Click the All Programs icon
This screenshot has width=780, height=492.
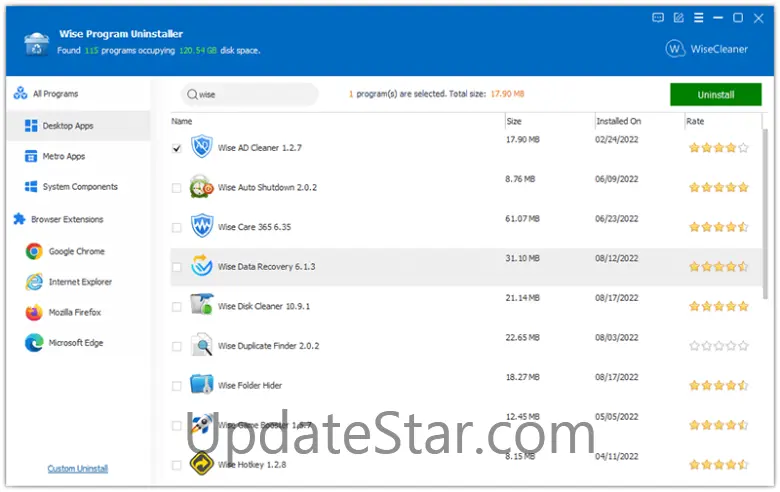[x=20, y=93]
